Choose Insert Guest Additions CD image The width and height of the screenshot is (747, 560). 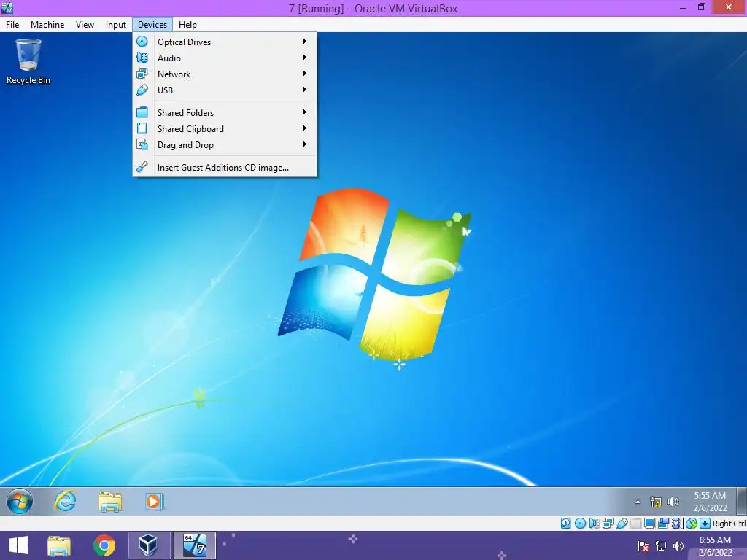coord(225,168)
